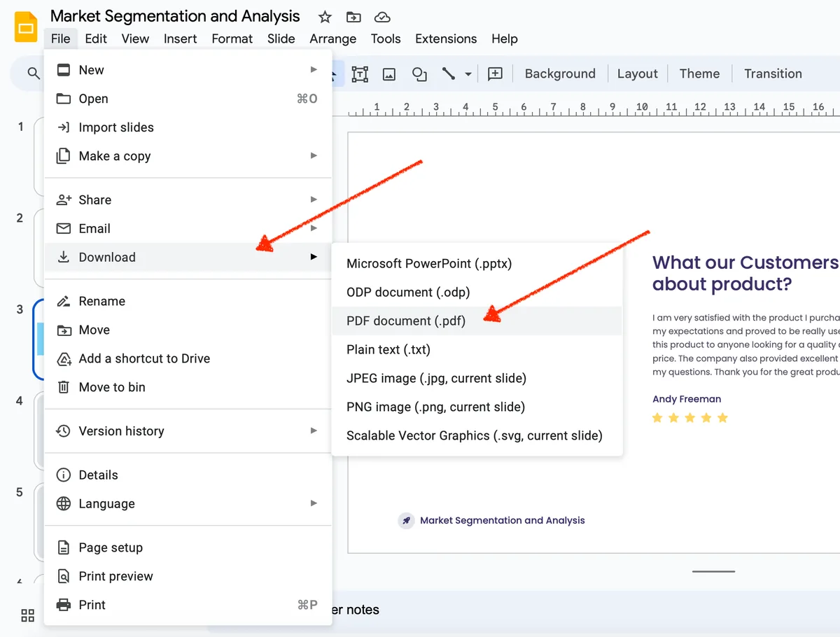
Task: Select Add a shortcut to Drive
Action: (x=188, y=358)
